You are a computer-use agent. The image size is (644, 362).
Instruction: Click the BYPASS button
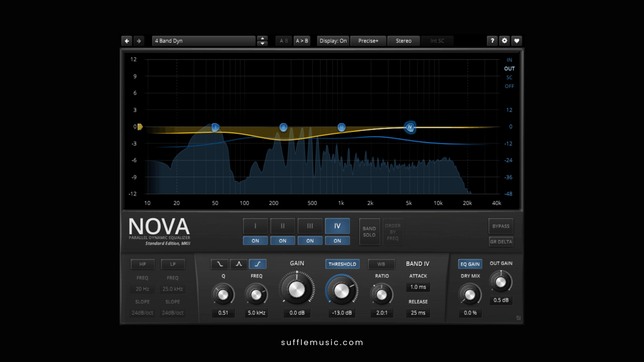point(501,226)
